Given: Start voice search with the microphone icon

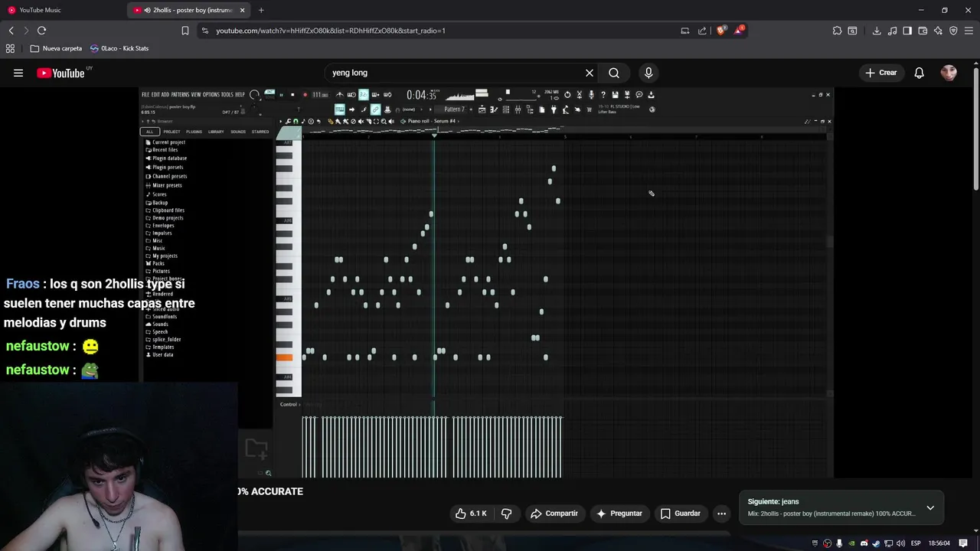Looking at the screenshot, I should point(648,73).
